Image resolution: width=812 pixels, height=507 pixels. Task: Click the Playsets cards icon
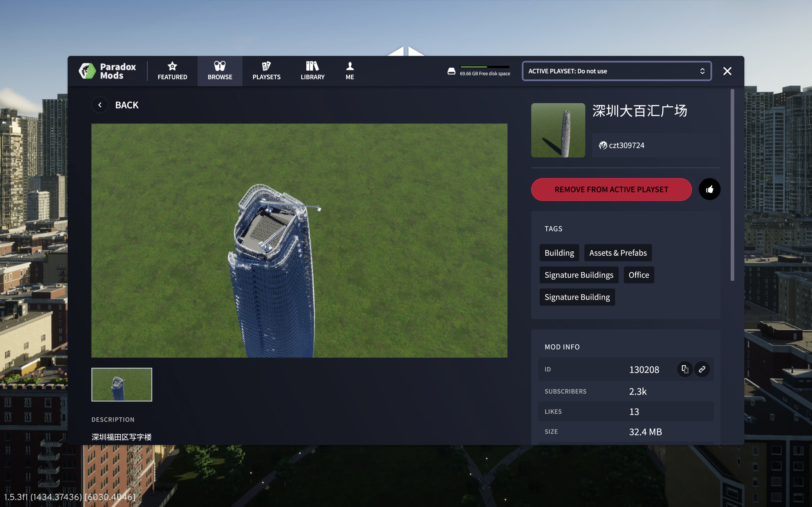tap(267, 66)
